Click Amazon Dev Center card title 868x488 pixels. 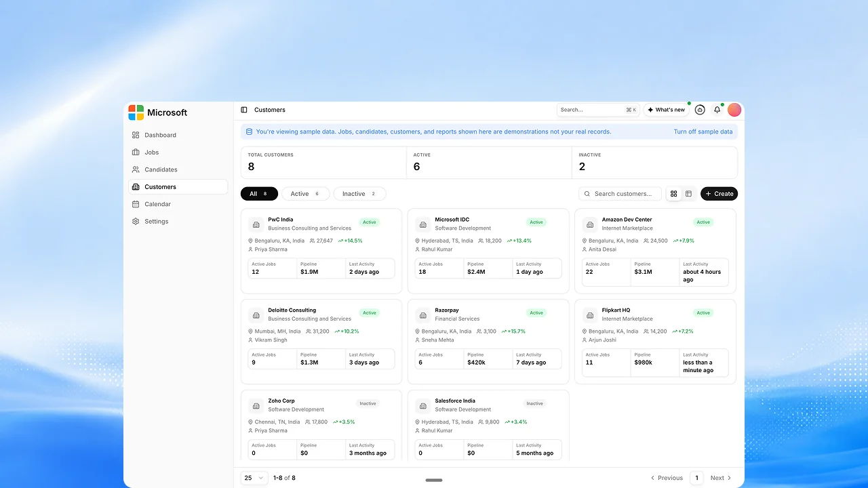627,220
